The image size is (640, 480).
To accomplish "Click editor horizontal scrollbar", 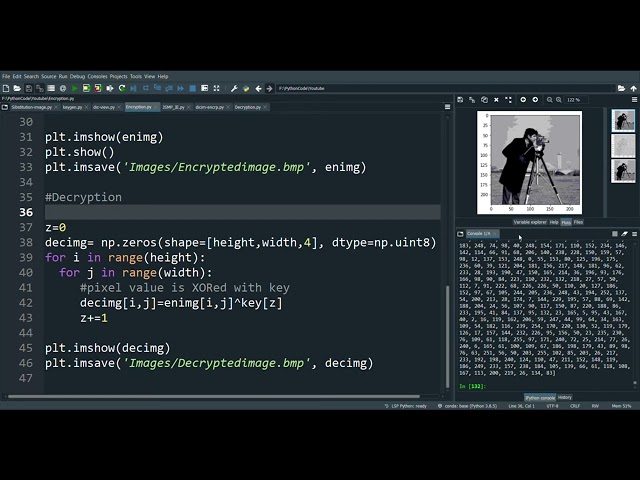I will click(213, 396).
